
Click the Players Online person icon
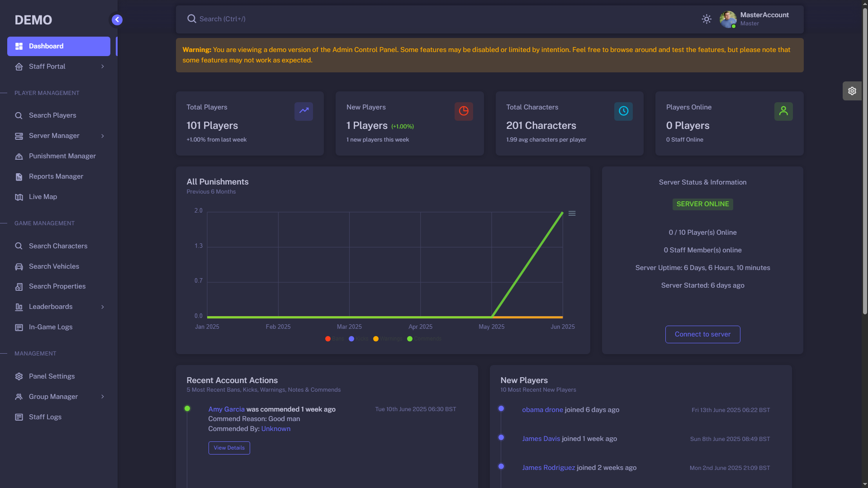point(784,111)
